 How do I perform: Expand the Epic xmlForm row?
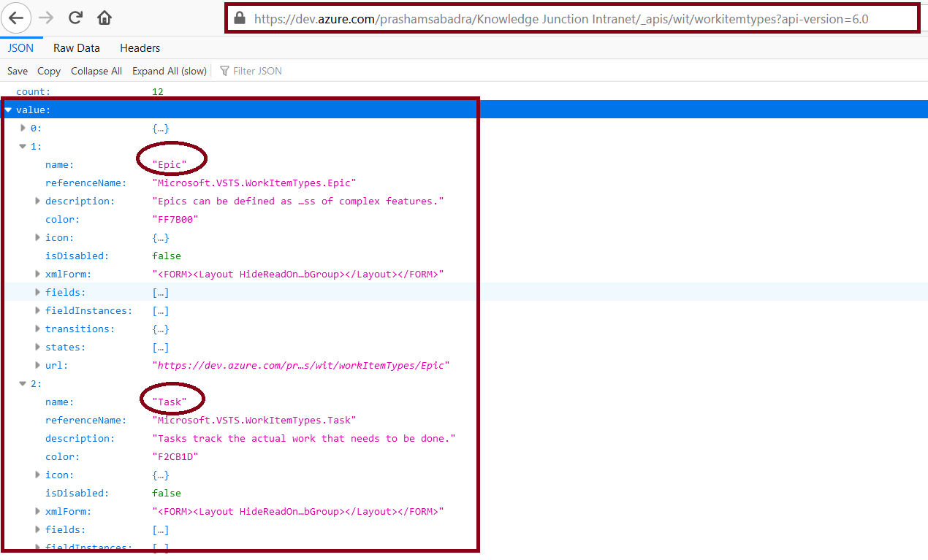pos(38,274)
